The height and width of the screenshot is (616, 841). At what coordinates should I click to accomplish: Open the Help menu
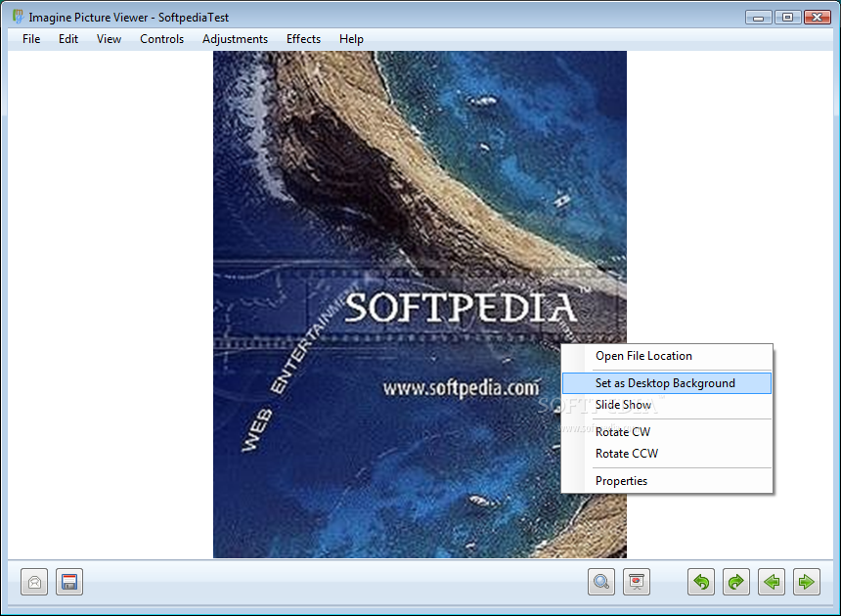click(x=351, y=39)
